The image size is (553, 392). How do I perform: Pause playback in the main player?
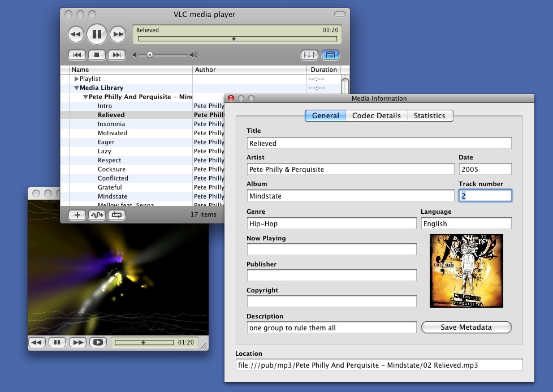point(97,34)
